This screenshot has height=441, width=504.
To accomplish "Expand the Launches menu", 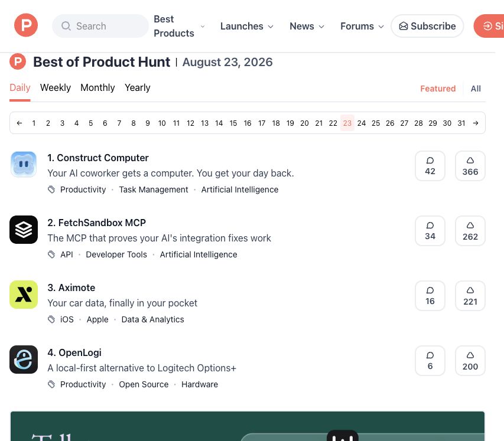I will [x=246, y=26].
